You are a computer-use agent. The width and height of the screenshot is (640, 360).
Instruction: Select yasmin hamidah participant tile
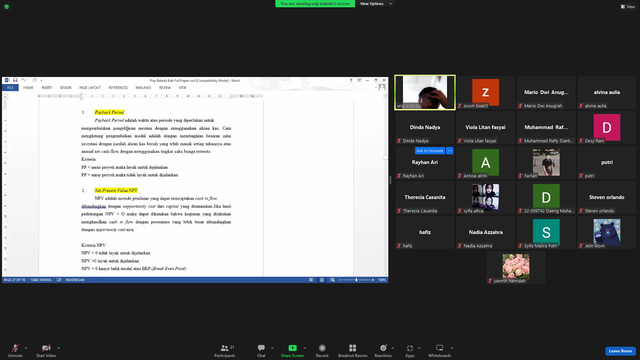point(516,268)
